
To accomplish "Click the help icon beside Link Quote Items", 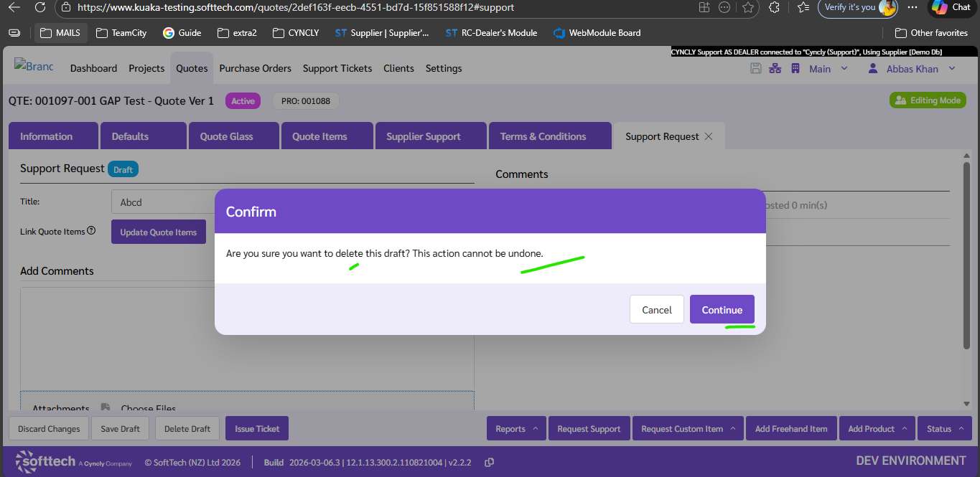I will pyautogui.click(x=91, y=231).
